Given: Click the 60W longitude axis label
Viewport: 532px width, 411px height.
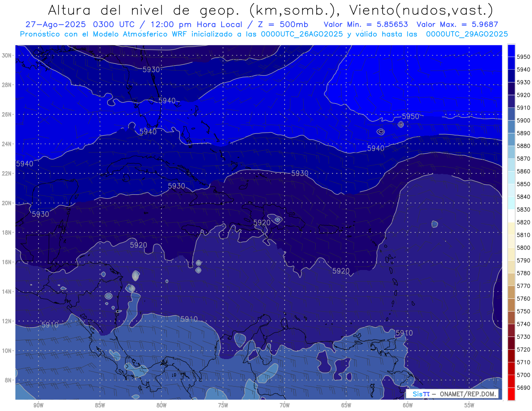Looking at the screenshot, I should coord(408,405).
